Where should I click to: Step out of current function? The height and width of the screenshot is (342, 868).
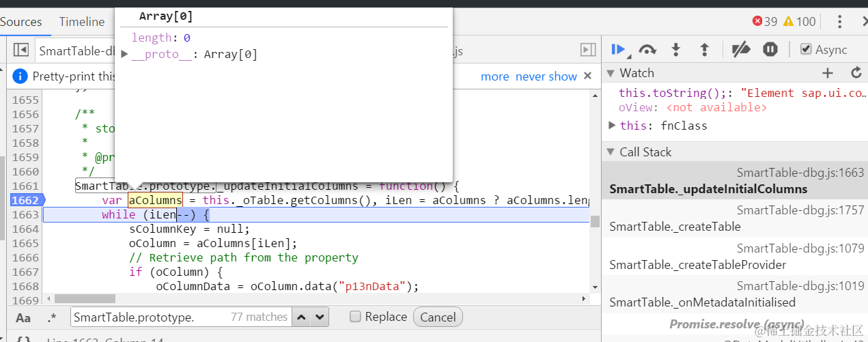coord(705,49)
